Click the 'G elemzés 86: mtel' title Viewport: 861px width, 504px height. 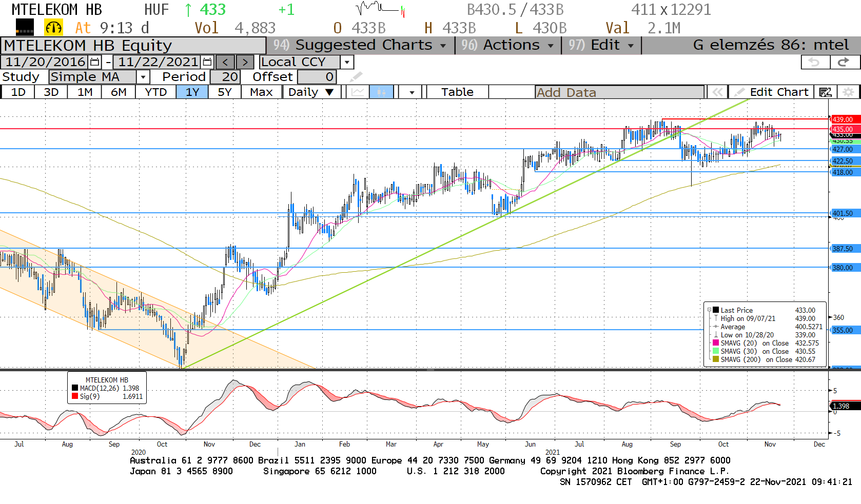(x=771, y=45)
